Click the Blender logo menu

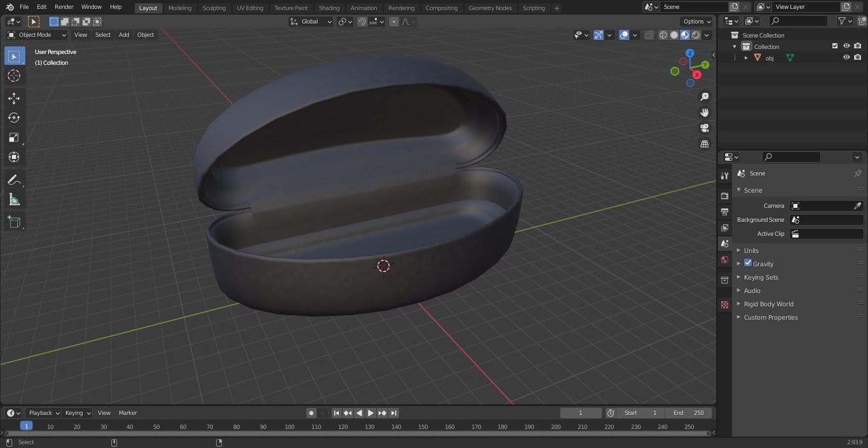click(x=10, y=7)
